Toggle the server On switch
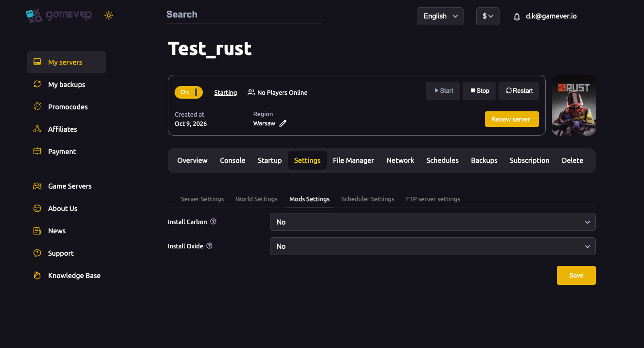 point(189,92)
